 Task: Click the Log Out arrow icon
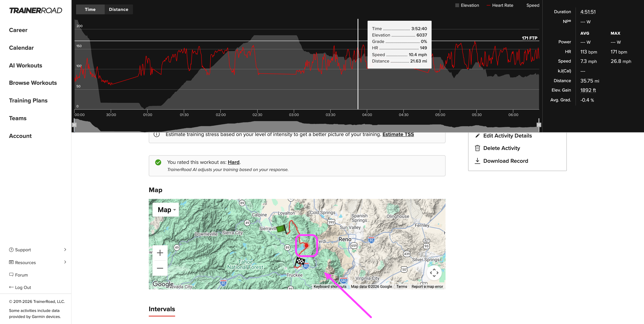click(x=11, y=287)
